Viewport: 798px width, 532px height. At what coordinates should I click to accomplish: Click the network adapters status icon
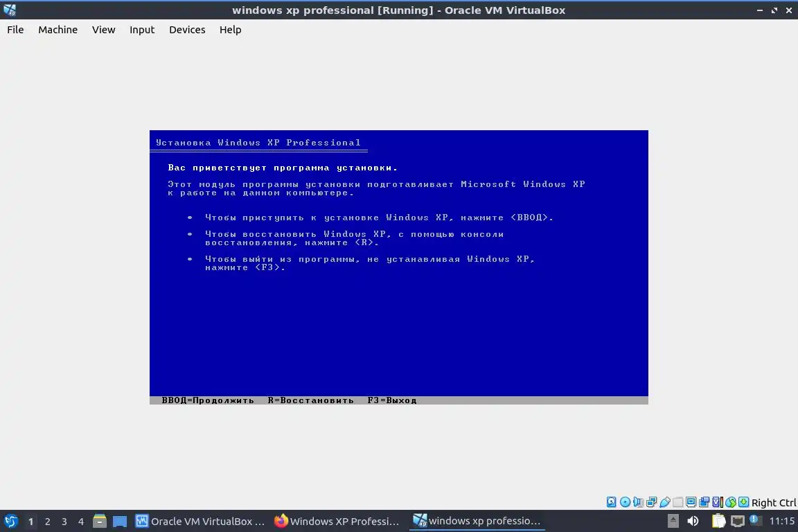click(651, 502)
